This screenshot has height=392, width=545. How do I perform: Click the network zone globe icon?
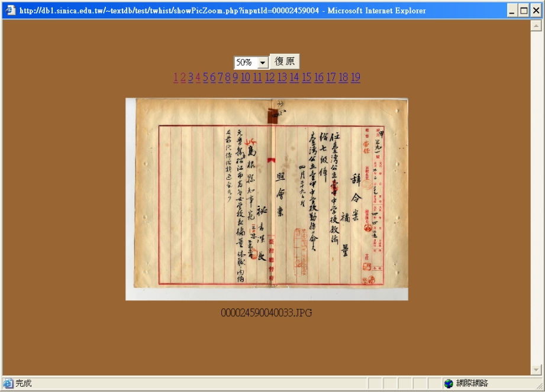click(x=449, y=384)
